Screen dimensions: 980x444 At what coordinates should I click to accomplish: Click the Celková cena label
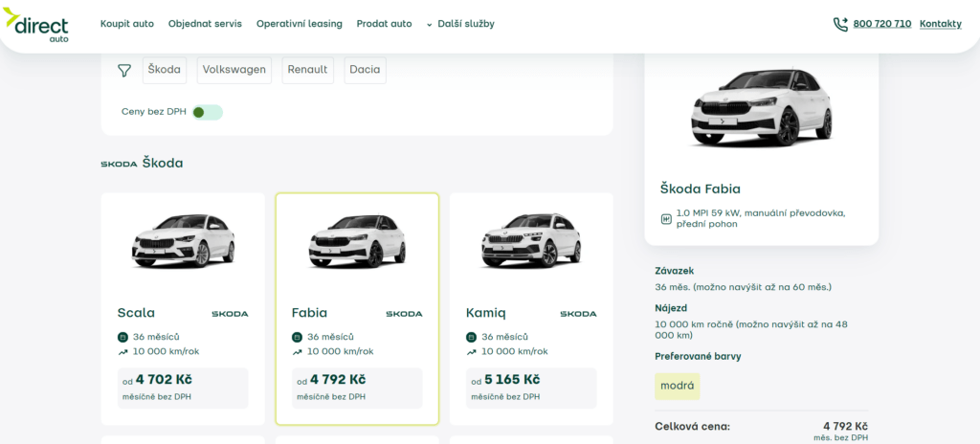coord(693,427)
